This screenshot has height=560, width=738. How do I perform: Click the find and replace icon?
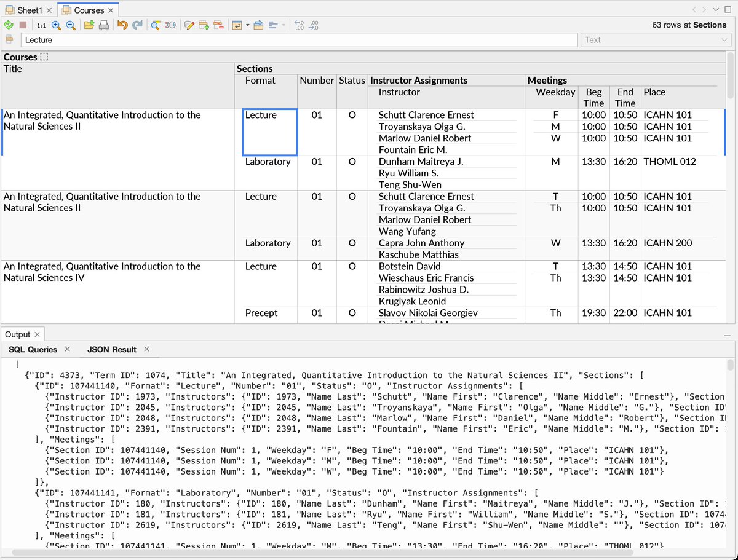pyautogui.click(x=170, y=25)
